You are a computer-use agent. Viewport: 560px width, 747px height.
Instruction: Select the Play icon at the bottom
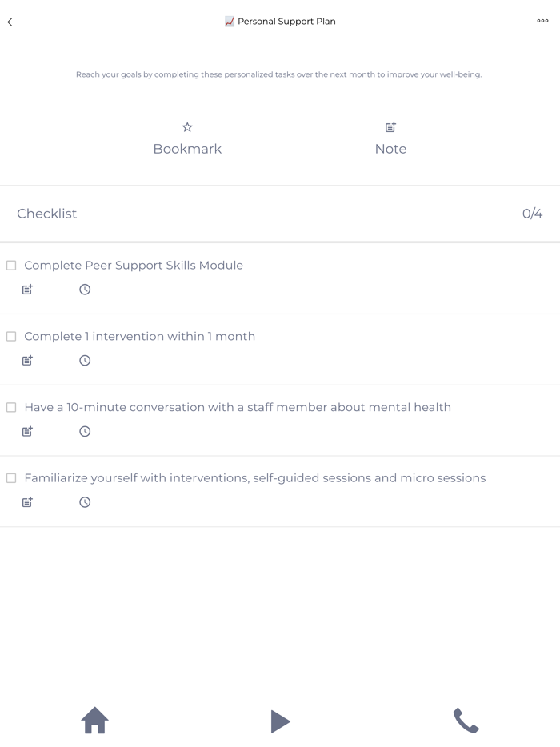281,721
